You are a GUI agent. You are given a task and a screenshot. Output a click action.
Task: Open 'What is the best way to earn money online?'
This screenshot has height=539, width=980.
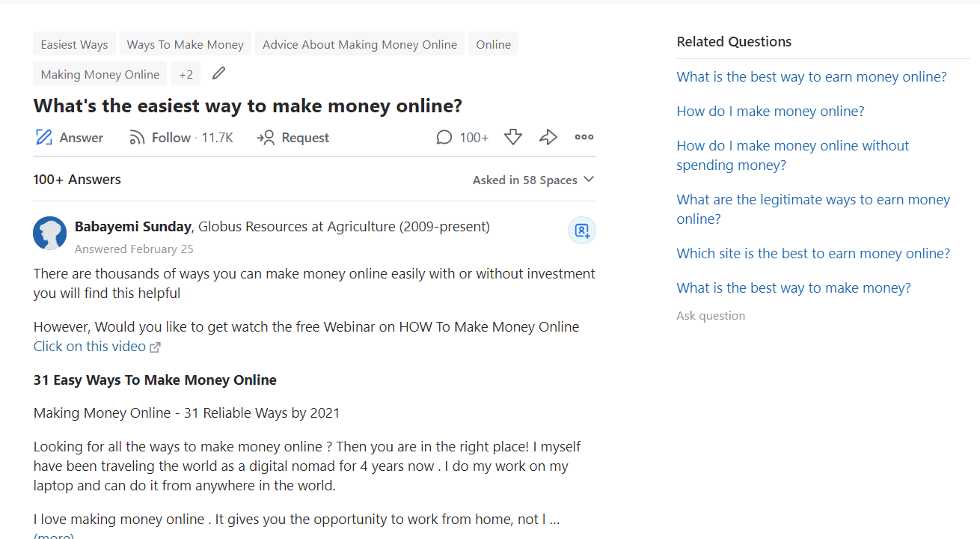point(812,76)
